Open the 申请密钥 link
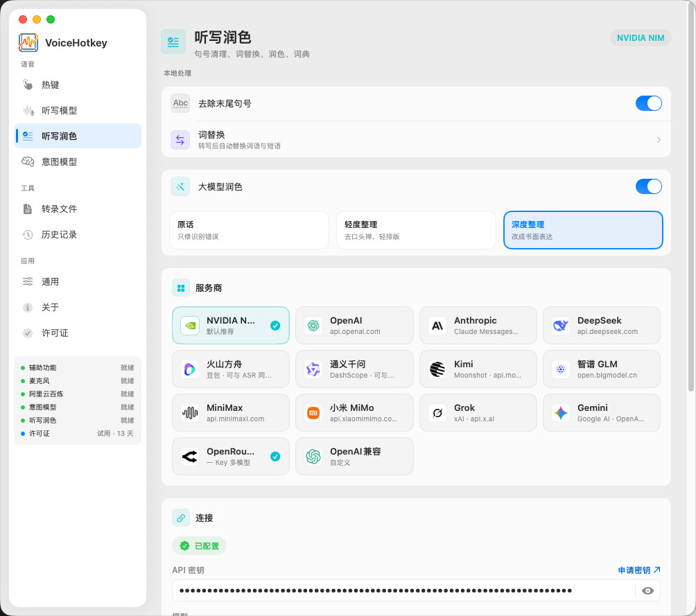The height and width of the screenshot is (616, 696). click(x=639, y=570)
